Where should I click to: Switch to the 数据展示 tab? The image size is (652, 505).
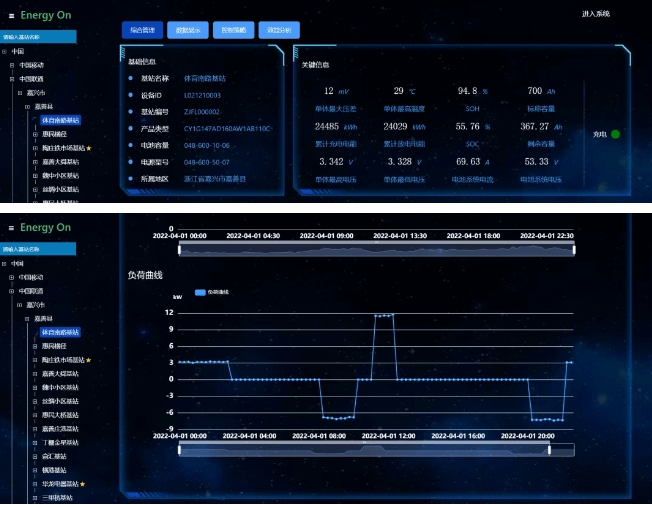187,30
